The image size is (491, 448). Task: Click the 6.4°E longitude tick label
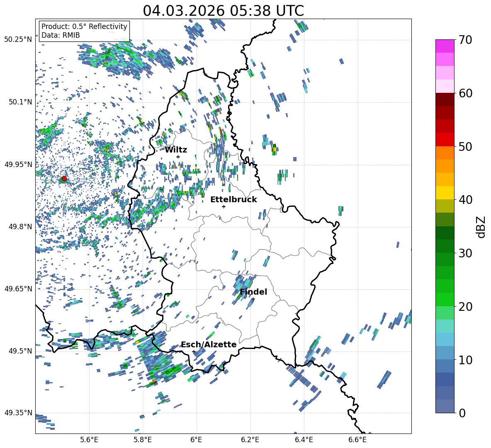point(304,440)
